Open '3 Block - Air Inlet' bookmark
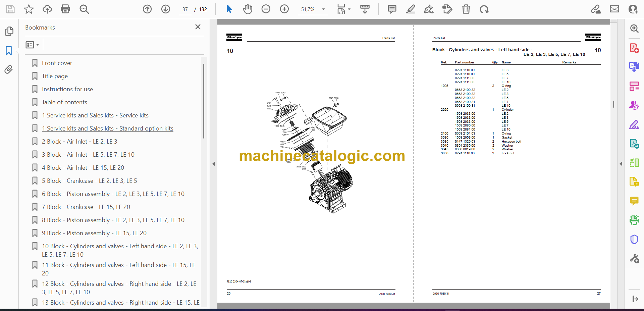Viewport: 644px width, 311px height. pyautogui.click(x=88, y=155)
